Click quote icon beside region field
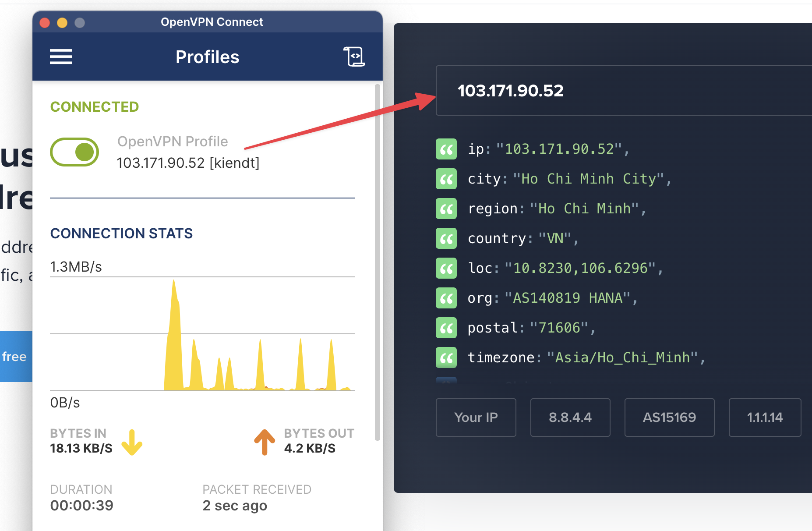Screen dimensions: 812x531 pyautogui.click(x=446, y=209)
